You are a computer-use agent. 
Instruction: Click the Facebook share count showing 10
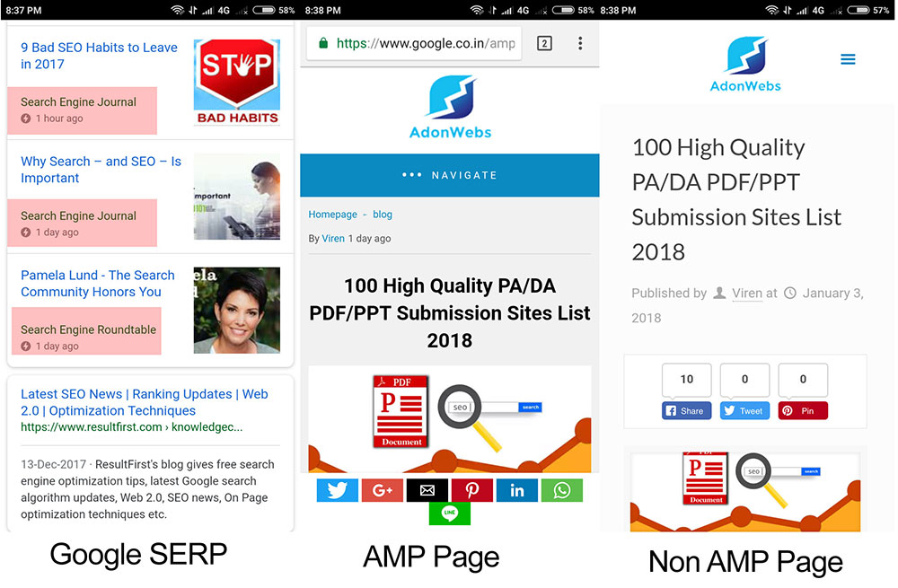[686, 379]
